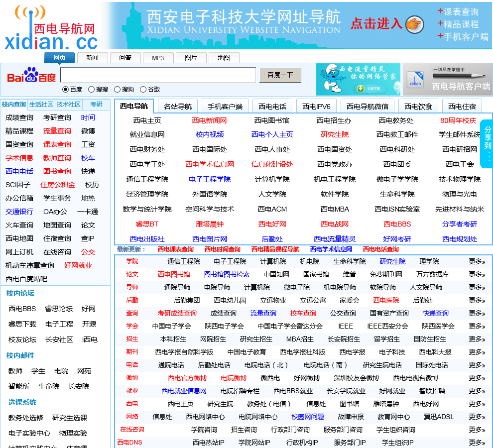Open the 分享者考研 link
Image resolution: width=493 pixels, height=448 pixels.
pos(459,224)
